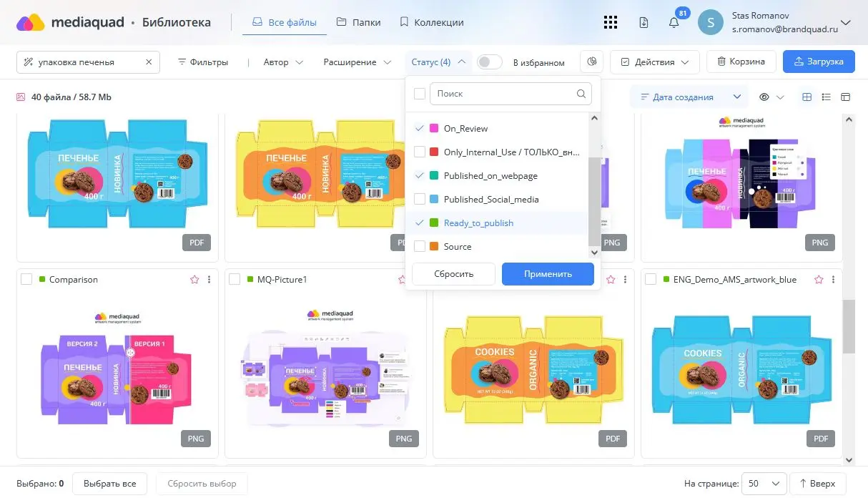Open the downloads icon in header
Viewport: 868px width, 498px height.
pos(643,22)
